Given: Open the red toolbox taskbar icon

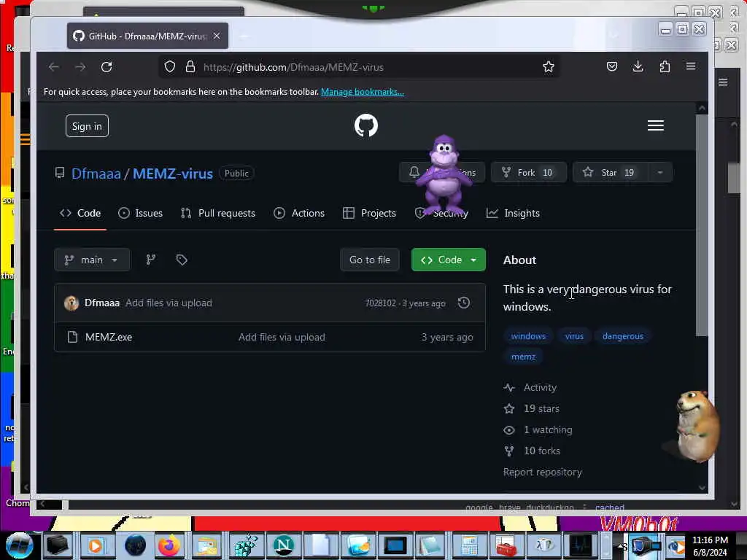Looking at the screenshot, I should (506, 545).
